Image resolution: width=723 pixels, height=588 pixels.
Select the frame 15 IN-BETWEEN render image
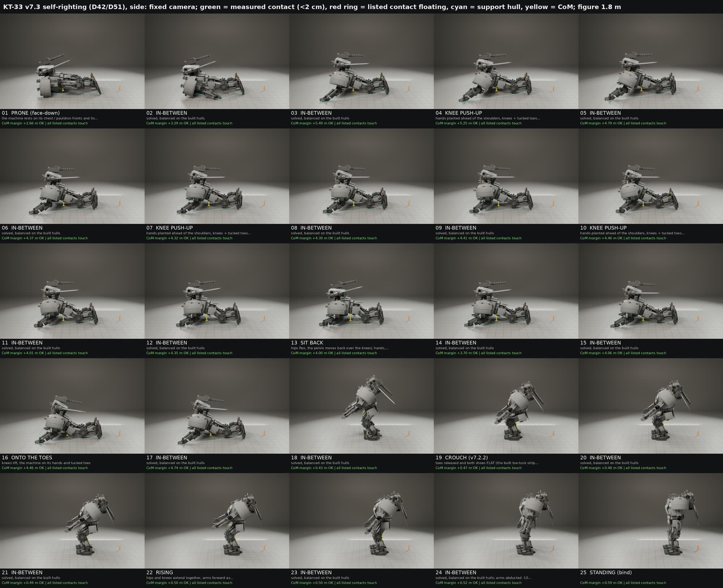tap(651, 291)
